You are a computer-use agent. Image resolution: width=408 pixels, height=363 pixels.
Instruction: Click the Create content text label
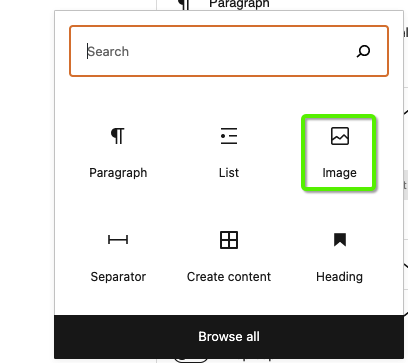click(x=229, y=277)
